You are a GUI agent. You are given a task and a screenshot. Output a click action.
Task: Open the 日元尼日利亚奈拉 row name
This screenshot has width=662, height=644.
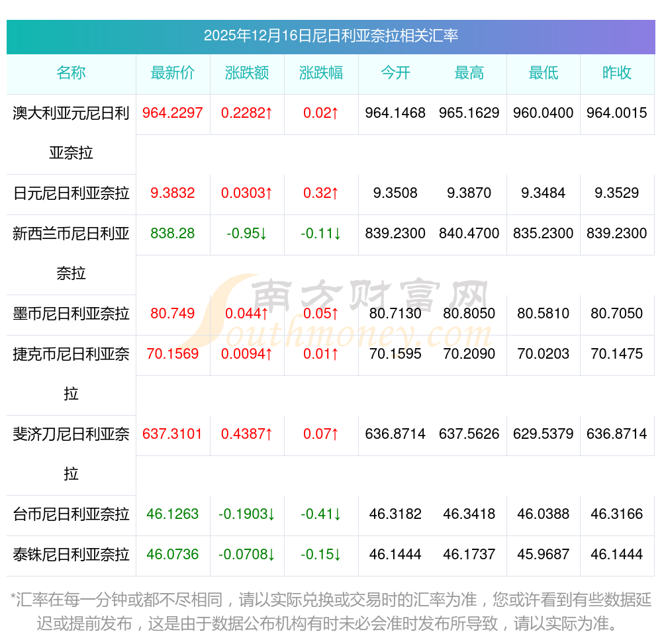71,193
